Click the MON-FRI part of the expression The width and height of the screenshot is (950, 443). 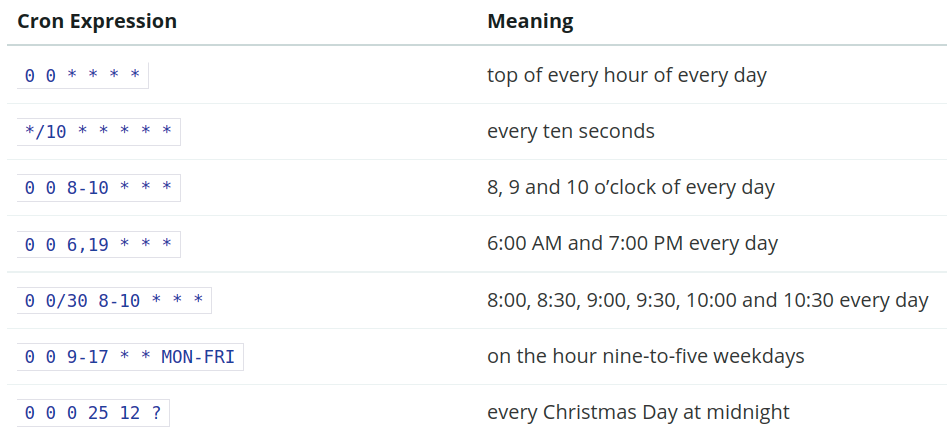click(198, 357)
